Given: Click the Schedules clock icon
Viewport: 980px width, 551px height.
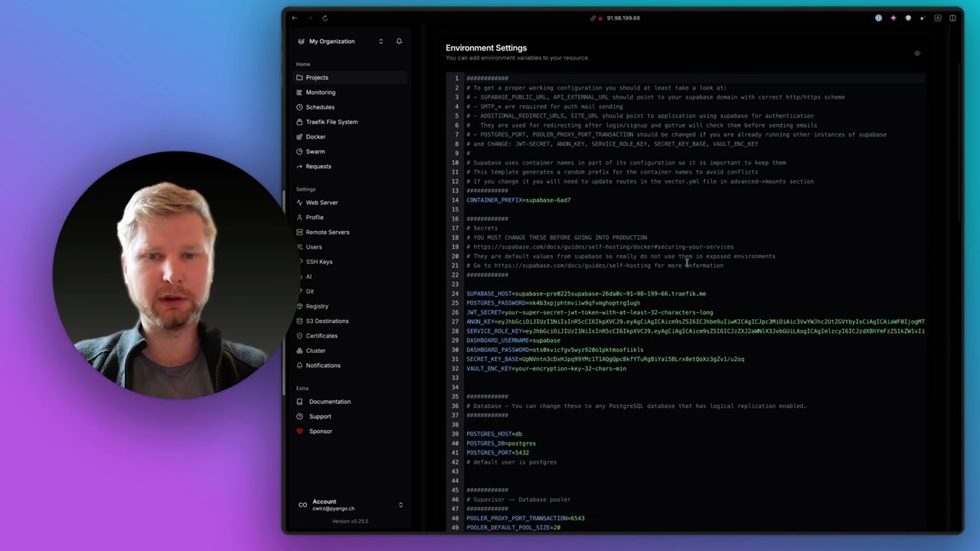Looking at the screenshot, I should pyautogui.click(x=300, y=107).
